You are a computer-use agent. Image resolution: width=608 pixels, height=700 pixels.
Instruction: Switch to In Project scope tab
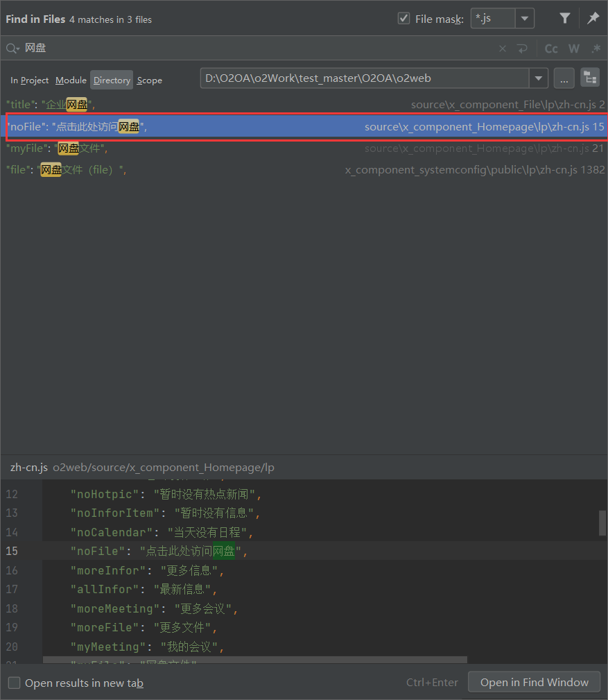coord(29,80)
